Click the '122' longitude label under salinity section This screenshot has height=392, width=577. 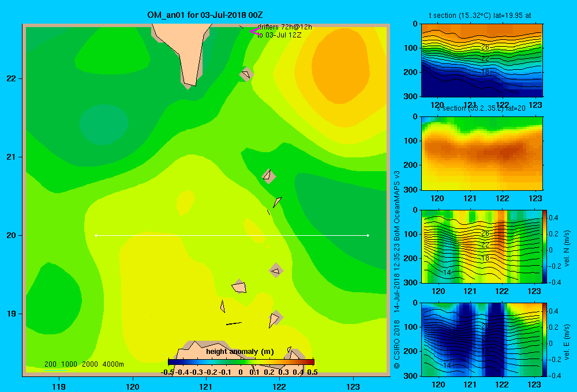click(503, 198)
